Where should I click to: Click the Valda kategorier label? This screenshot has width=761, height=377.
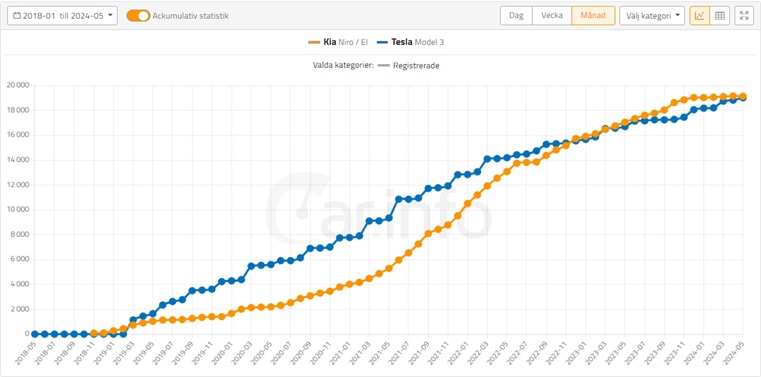pos(343,66)
